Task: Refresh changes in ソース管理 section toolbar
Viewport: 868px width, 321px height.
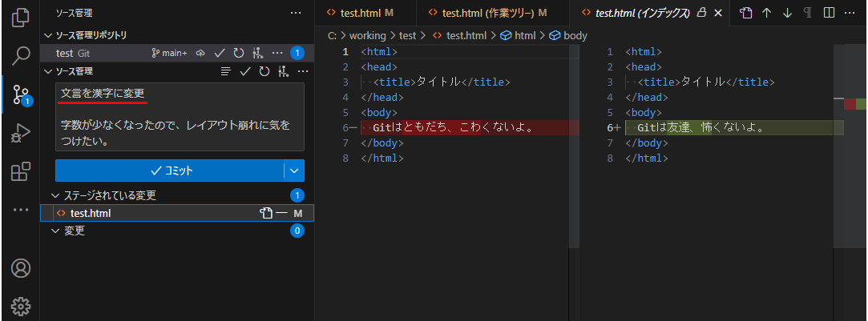Action: [264, 71]
